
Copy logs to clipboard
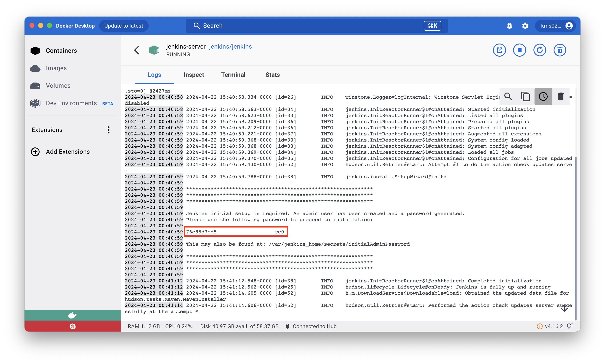click(525, 96)
